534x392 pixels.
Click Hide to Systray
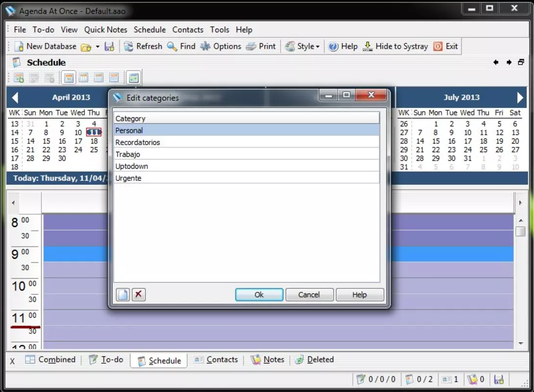click(x=395, y=46)
